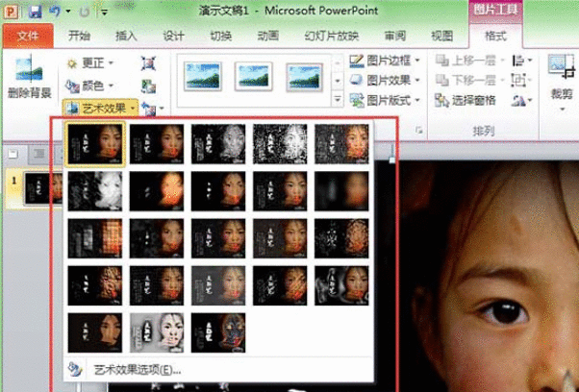This screenshot has height=392, width=579.
Task: Apply the Glow Edges effect thumbnail
Action: 218,332
